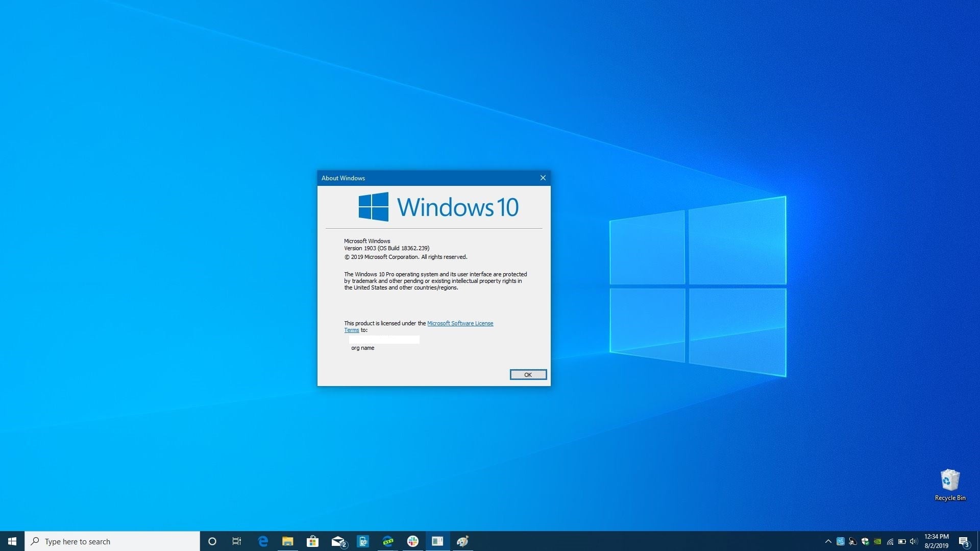Click the Intel graphics tray icon

tap(840, 541)
